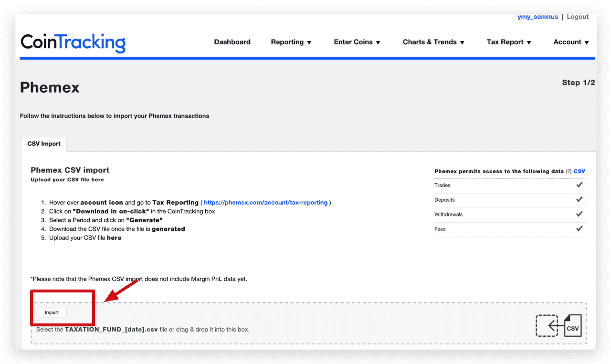Click the Margin PnL note text
Viewport: 611px width, 364px height.
(x=139, y=279)
